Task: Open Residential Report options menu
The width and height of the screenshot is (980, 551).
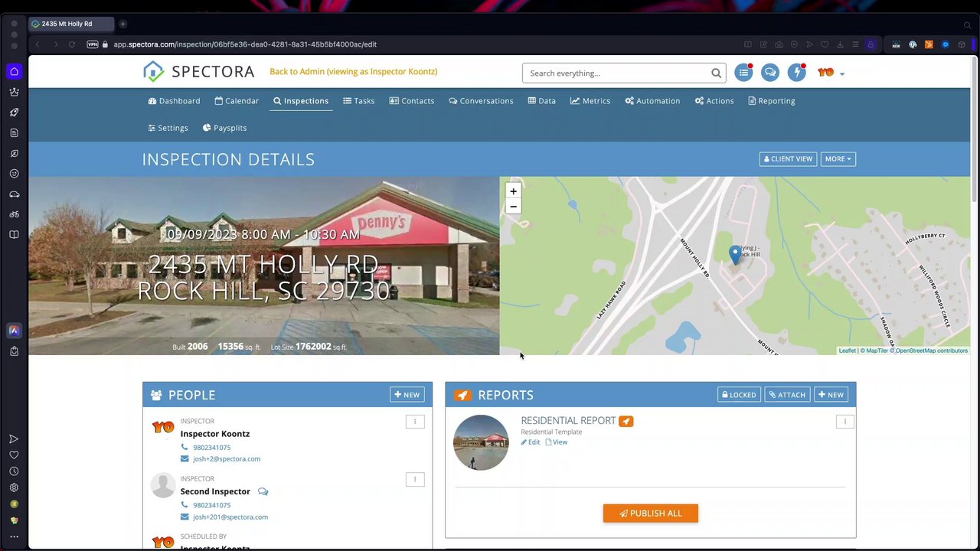Action: click(x=844, y=422)
